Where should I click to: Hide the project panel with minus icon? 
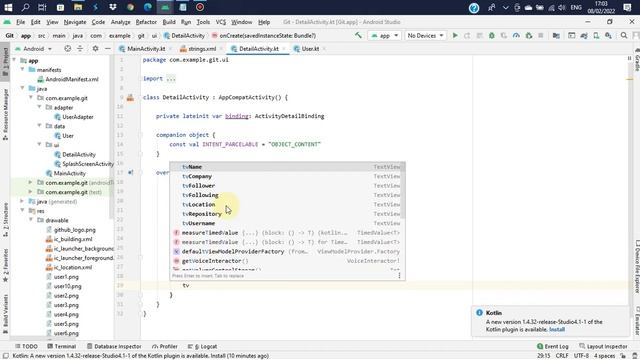(107, 49)
